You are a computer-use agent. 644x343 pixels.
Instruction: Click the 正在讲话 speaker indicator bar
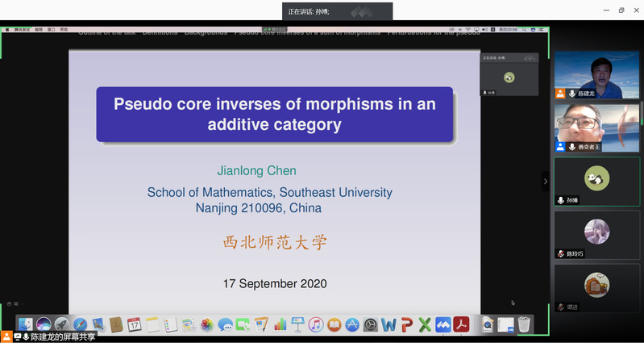pos(337,11)
